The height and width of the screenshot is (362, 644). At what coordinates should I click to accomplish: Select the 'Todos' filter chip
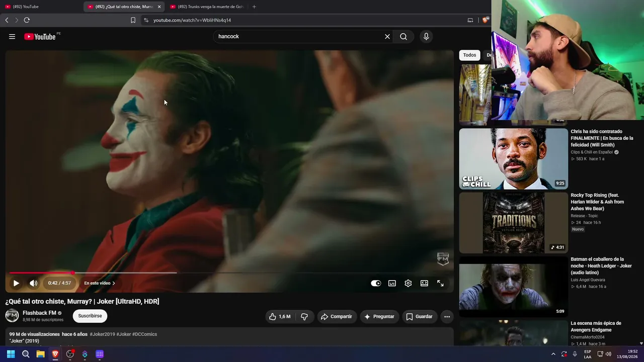coord(469,55)
